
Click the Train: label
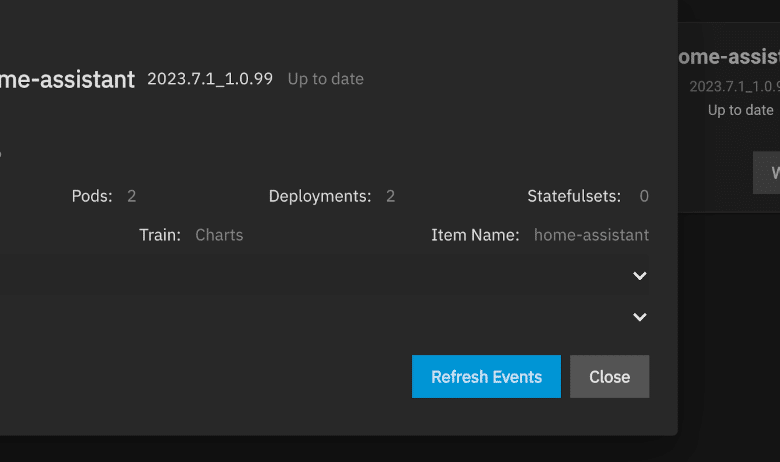click(x=160, y=235)
